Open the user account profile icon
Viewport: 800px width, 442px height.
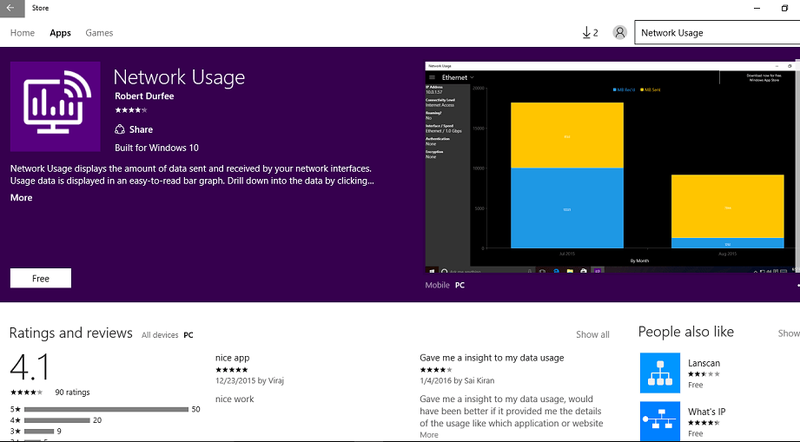click(619, 33)
